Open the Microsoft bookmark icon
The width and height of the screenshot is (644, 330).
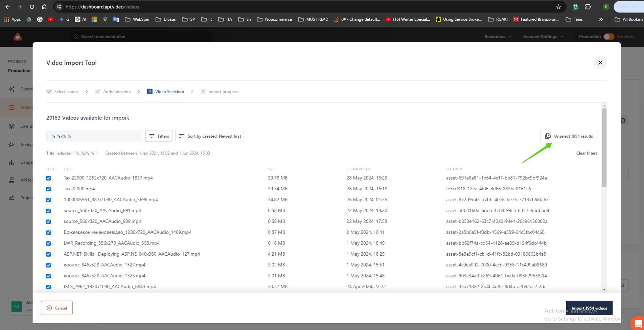[94, 19]
